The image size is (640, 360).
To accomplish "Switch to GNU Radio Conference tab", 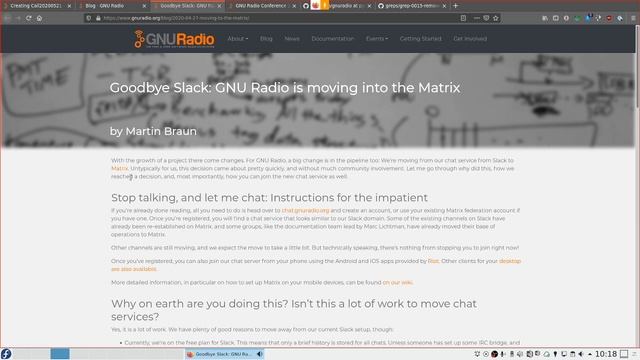I will click(261, 6).
